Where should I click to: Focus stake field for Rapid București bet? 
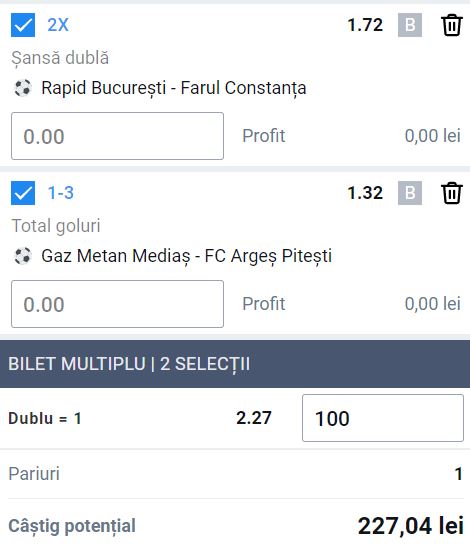pos(118,136)
